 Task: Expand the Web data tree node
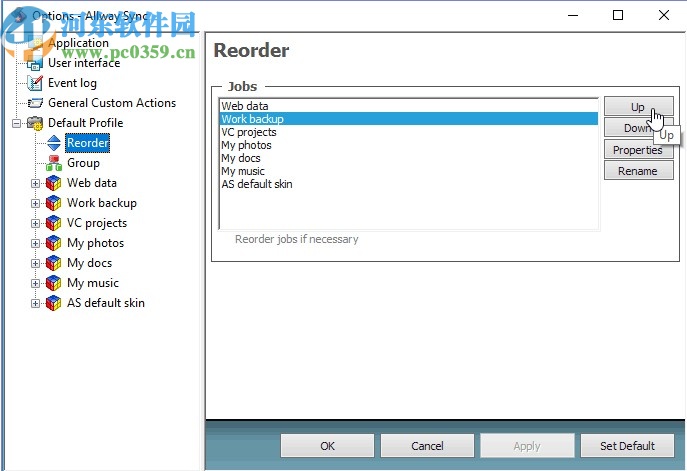(x=35, y=184)
